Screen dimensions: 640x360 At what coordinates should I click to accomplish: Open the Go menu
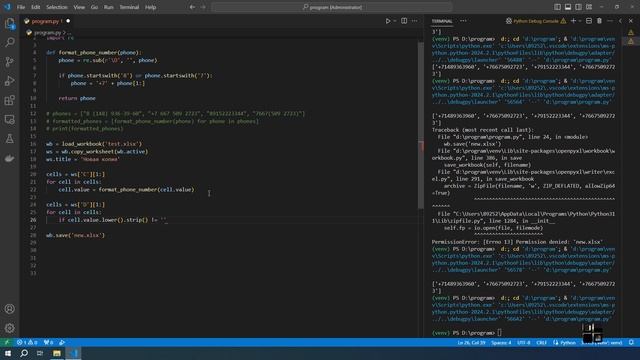[x=94, y=7]
